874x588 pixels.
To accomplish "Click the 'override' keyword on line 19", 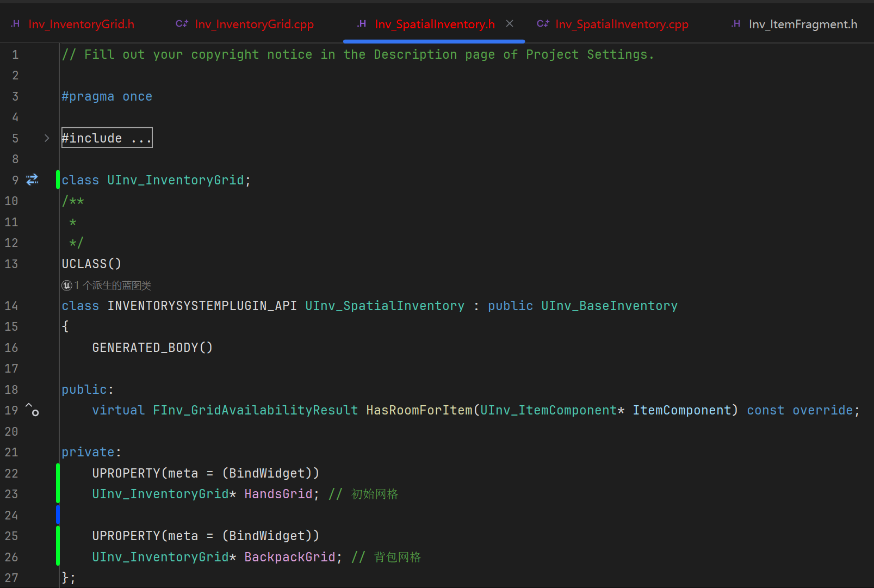I will pyautogui.click(x=822, y=410).
